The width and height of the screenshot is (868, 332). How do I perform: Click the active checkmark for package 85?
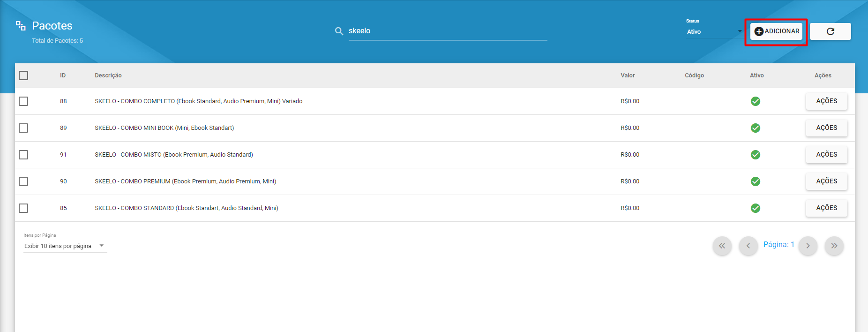(x=755, y=208)
